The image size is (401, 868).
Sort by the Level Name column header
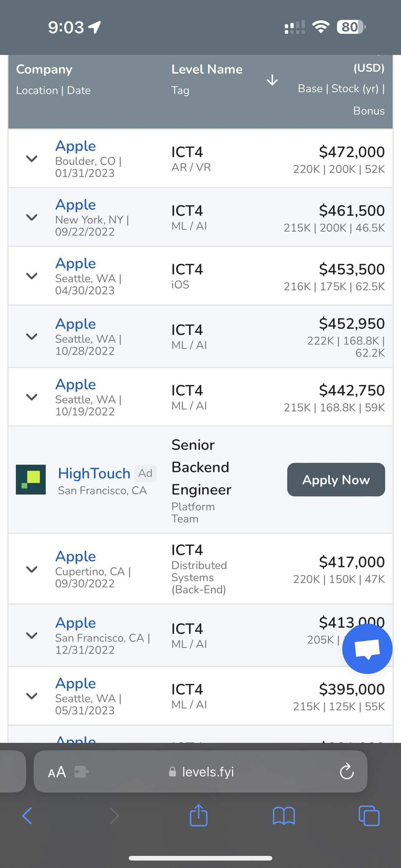point(207,69)
